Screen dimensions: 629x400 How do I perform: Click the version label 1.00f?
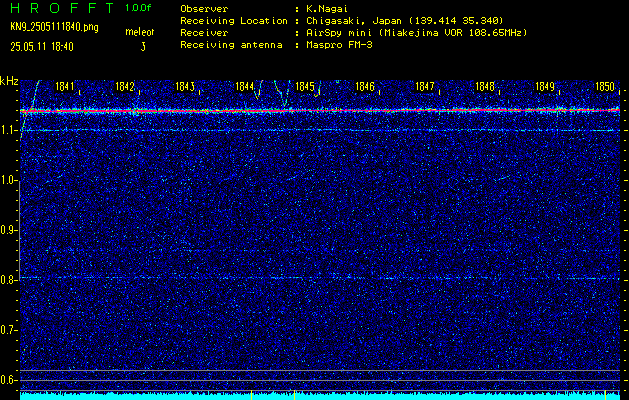(138, 8)
